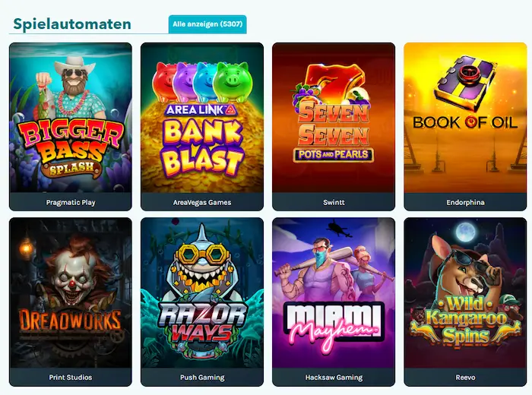The height and width of the screenshot is (395, 532).
Task: Click the Alle anzeigen (5307) button
Action: tap(207, 24)
